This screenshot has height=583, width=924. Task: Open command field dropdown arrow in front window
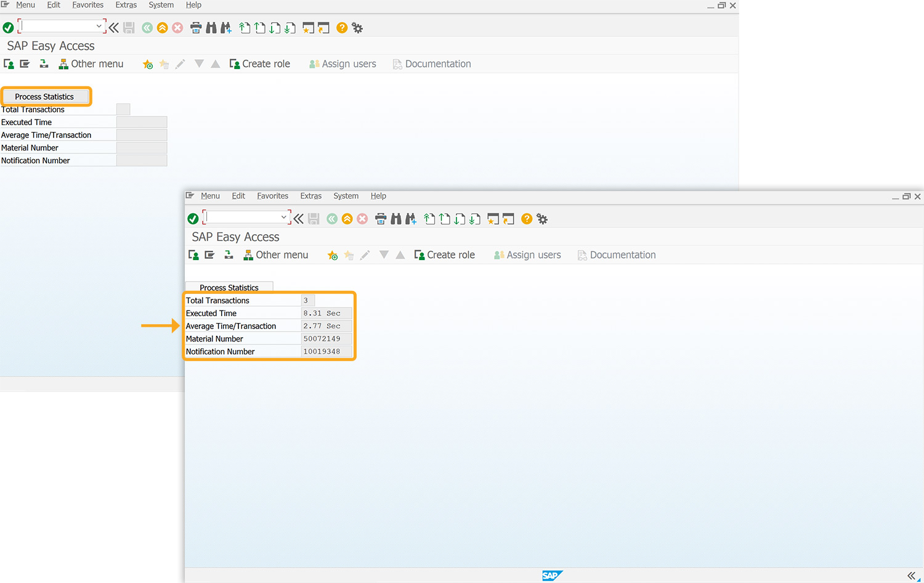tap(283, 217)
